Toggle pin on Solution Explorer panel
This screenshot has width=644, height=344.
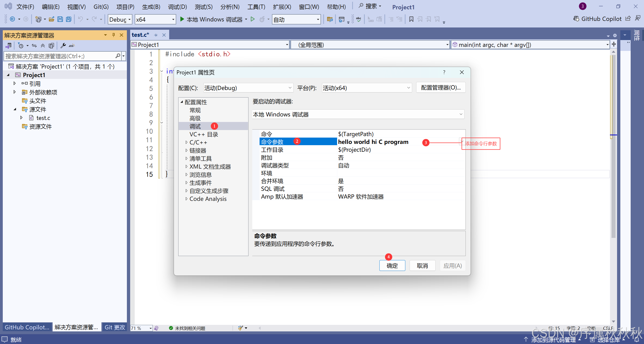(x=113, y=35)
